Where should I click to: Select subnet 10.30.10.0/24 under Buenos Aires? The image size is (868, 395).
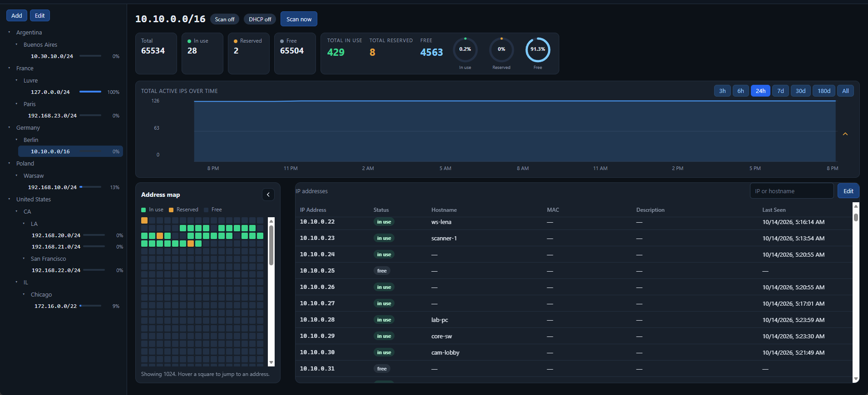(52, 56)
